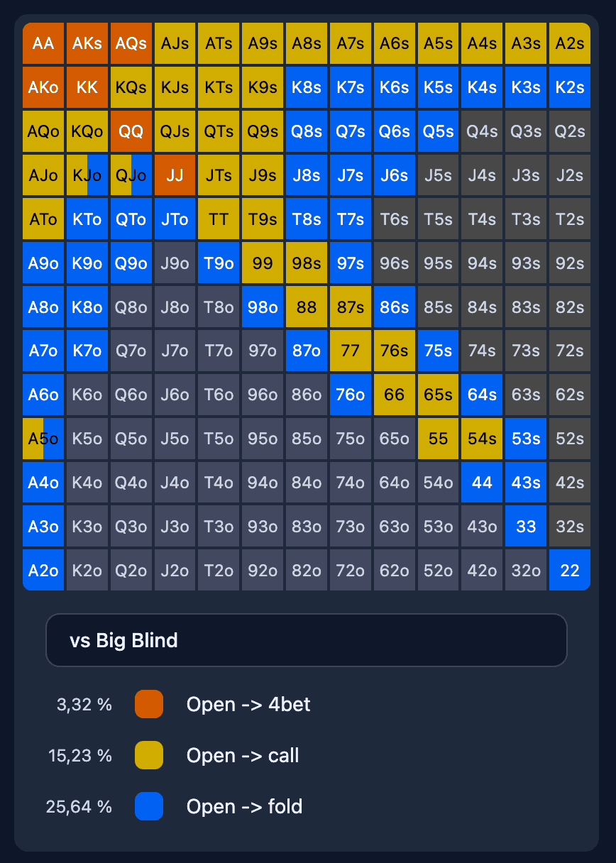616x863 pixels.
Task: Select the 76s cell in the grid
Action: [x=394, y=351]
